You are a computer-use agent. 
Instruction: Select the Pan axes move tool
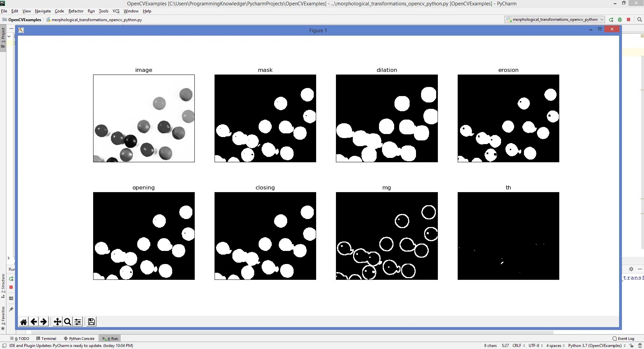58,322
